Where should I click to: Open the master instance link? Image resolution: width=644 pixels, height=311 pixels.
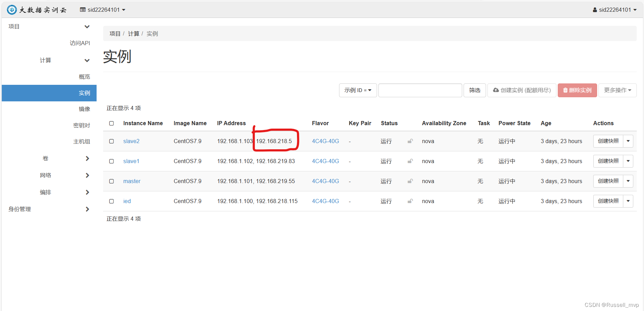pos(132,181)
